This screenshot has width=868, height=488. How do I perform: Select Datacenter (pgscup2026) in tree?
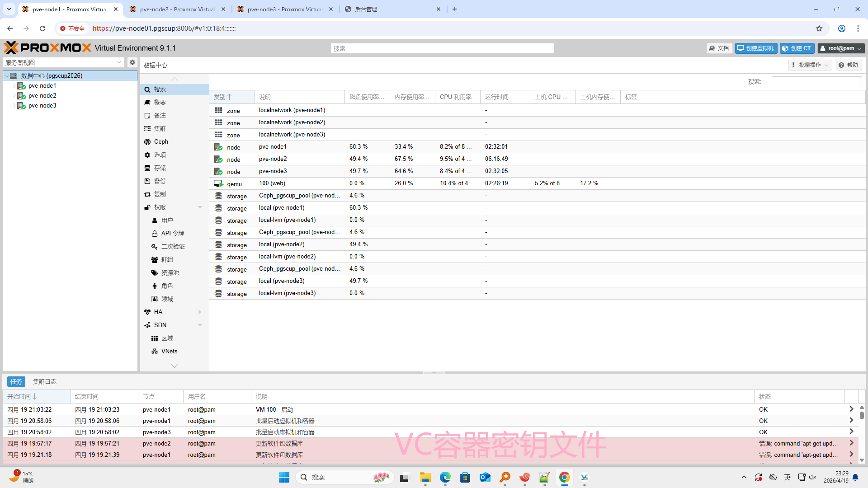point(70,75)
